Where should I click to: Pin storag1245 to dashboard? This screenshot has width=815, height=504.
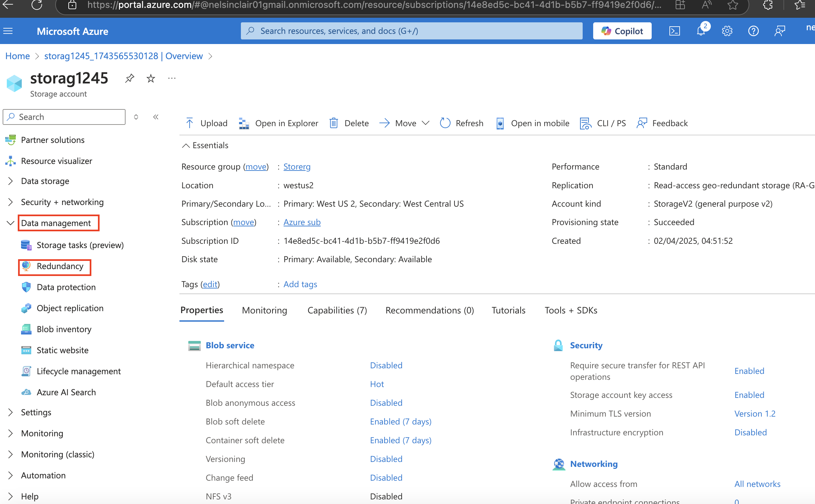coord(129,78)
